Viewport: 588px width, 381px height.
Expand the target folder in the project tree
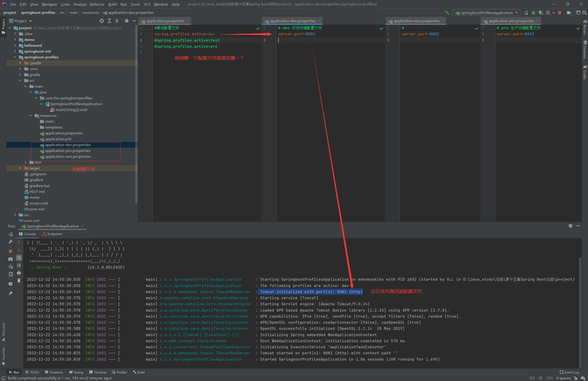pos(20,168)
